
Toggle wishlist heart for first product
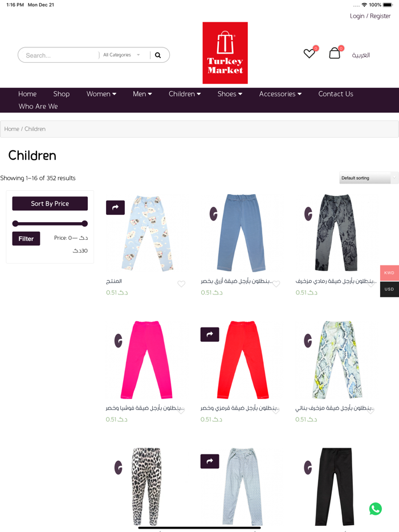point(181,284)
